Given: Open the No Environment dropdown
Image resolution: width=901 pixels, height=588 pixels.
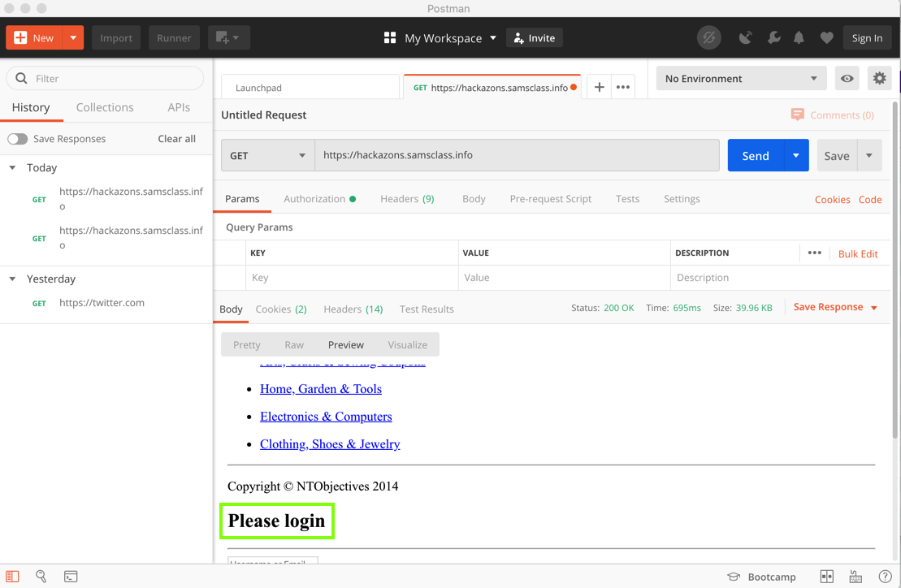Looking at the screenshot, I should 740,79.
